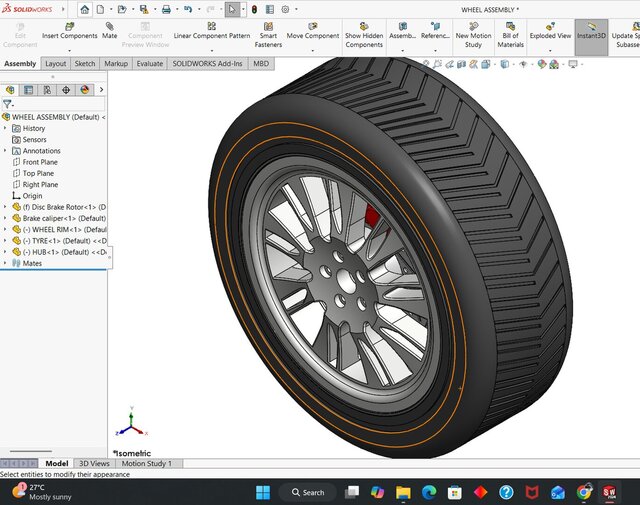640x505 pixels.
Task: Open the Options gear icon
Action: tap(285, 9)
